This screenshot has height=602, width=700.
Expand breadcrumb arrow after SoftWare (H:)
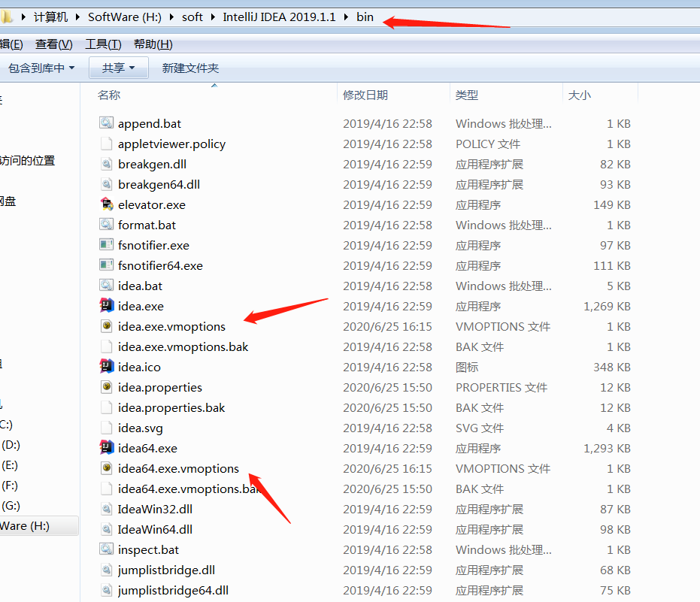pyautogui.click(x=171, y=17)
